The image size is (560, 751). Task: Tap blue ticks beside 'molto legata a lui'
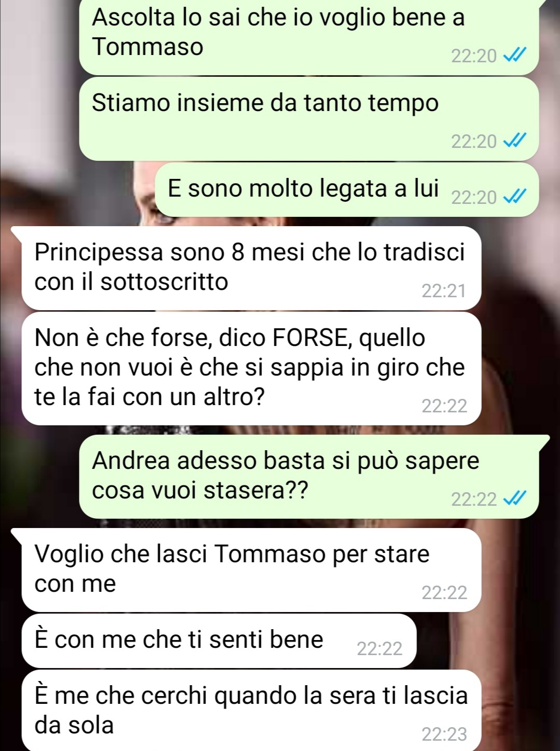515,197
